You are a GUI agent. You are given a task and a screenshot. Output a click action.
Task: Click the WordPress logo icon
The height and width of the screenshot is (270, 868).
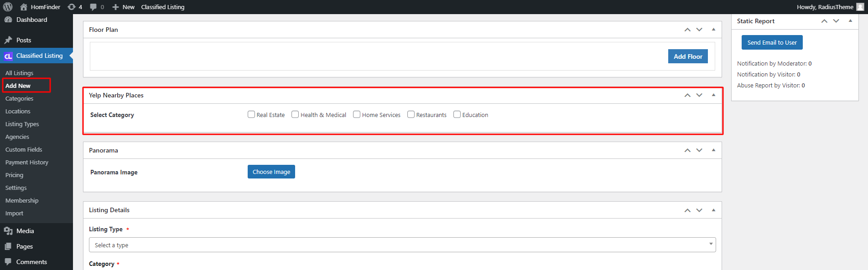pyautogui.click(x=8, y=7)
